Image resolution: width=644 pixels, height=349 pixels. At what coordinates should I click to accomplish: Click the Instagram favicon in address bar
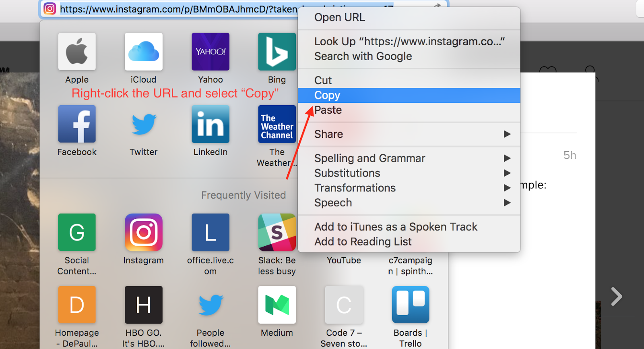coord(50,8)
